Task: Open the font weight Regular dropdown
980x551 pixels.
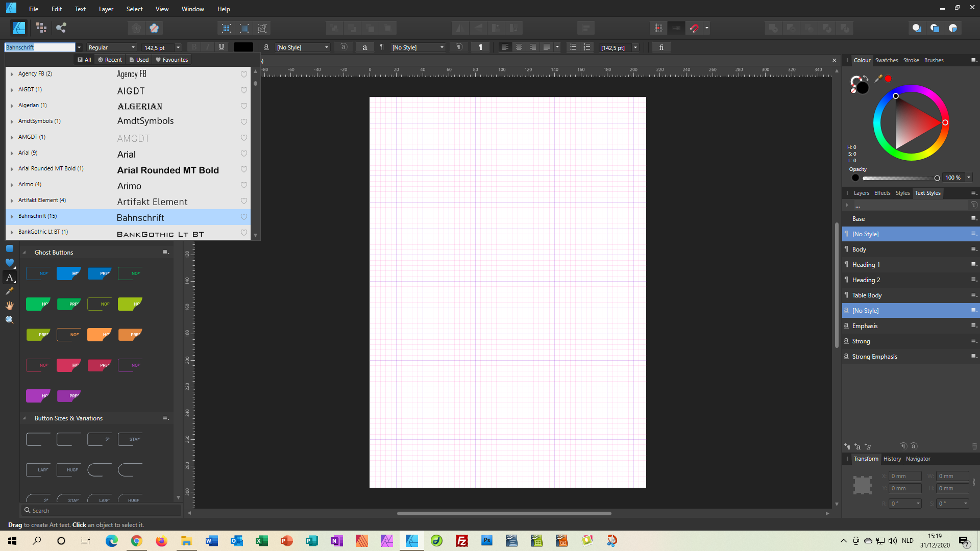Action: (x=111, y=47)
